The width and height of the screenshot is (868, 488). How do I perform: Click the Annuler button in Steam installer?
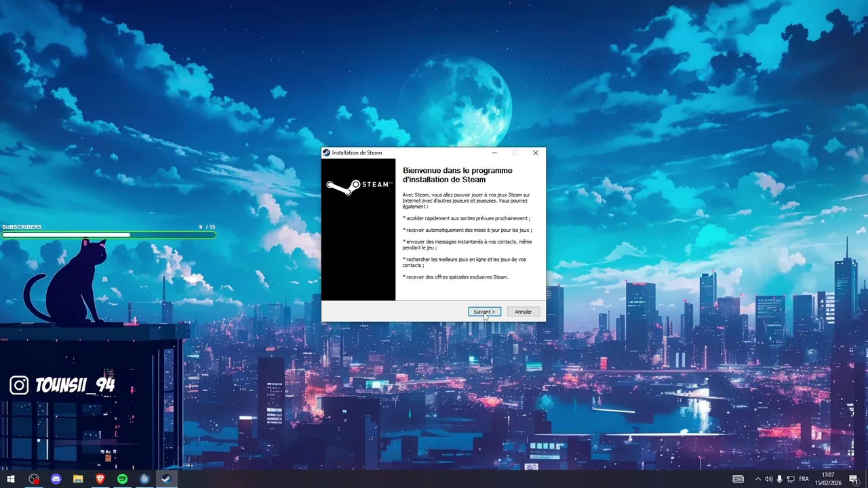tap(524, 312)
